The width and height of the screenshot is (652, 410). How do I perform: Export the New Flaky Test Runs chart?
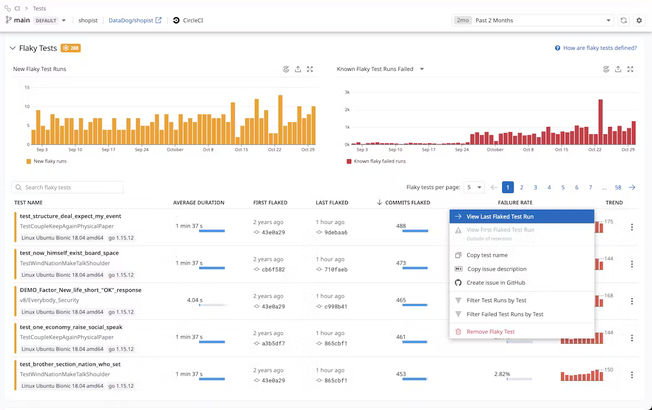click(297, 69)
